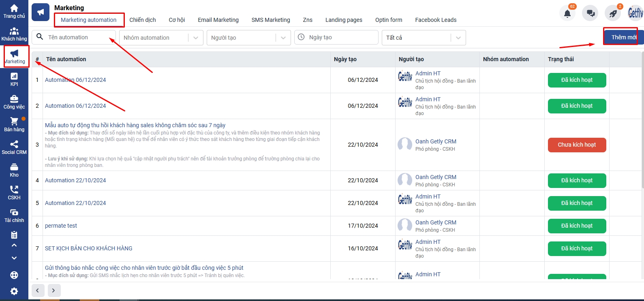Open the chat messages icon
The height and width of the screenshot is (301, 644).
coord(590,13)
